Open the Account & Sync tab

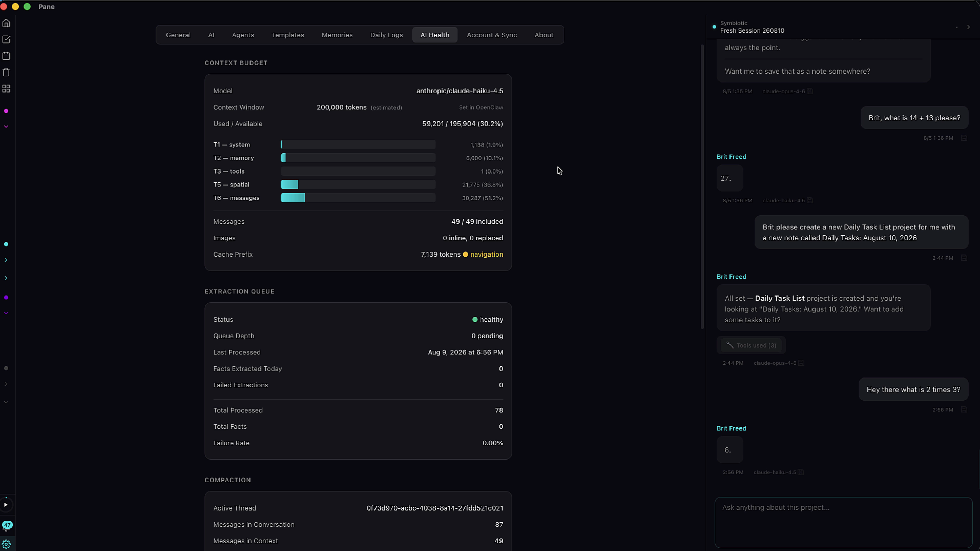(492, 35)
